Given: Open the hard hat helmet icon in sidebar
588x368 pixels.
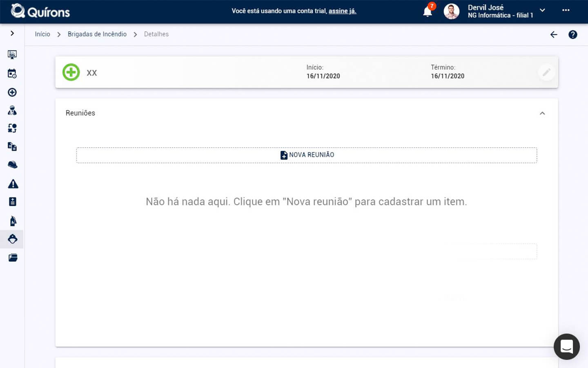Looking at the screenshot, I should (x=12, y=165).
